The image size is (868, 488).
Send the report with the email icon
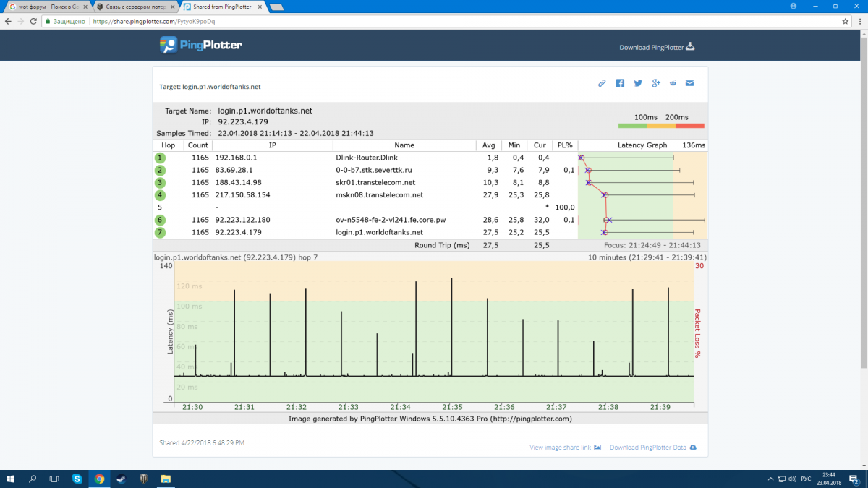pos(690,83)
